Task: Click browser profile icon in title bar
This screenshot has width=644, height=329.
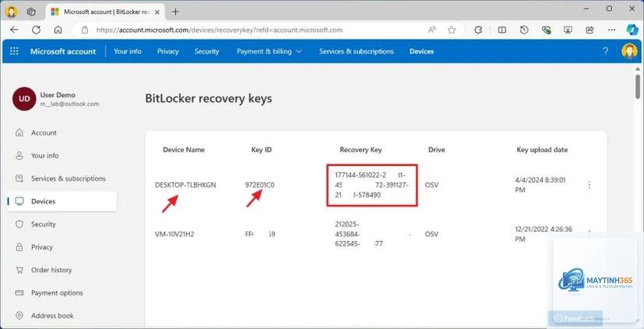Action: click(x=12, y=12)
